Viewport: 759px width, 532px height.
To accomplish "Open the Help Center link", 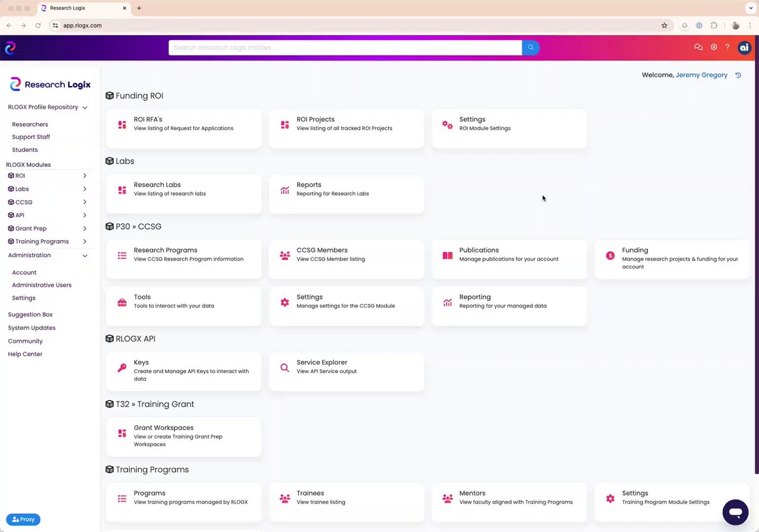I will pos(25,354).
